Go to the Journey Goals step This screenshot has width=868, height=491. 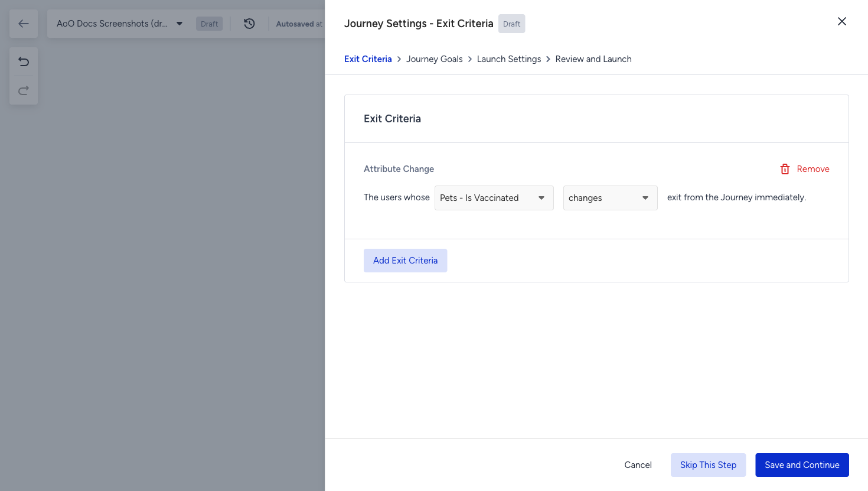[x=435, y=59]
